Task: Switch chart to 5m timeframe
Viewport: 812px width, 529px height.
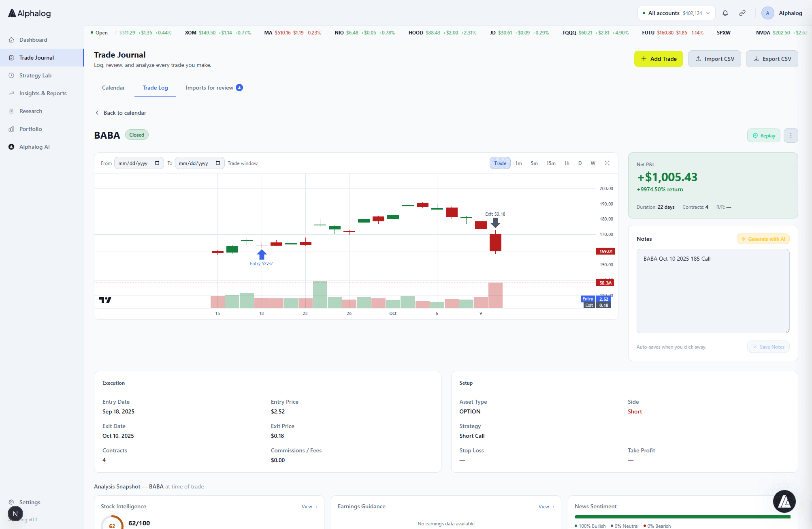Action: coord(534,163)
